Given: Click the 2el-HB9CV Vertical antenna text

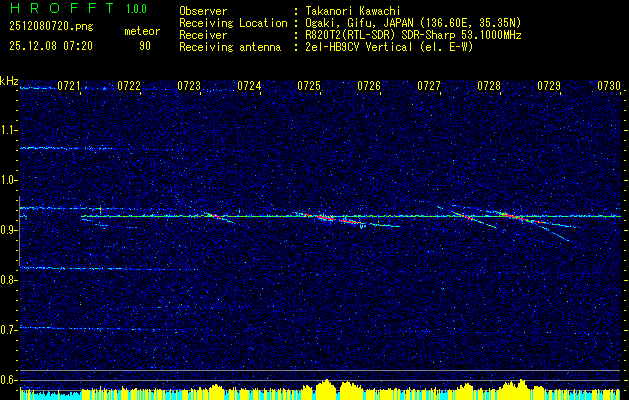Looking at the screenshot, I should pos(389,47).
